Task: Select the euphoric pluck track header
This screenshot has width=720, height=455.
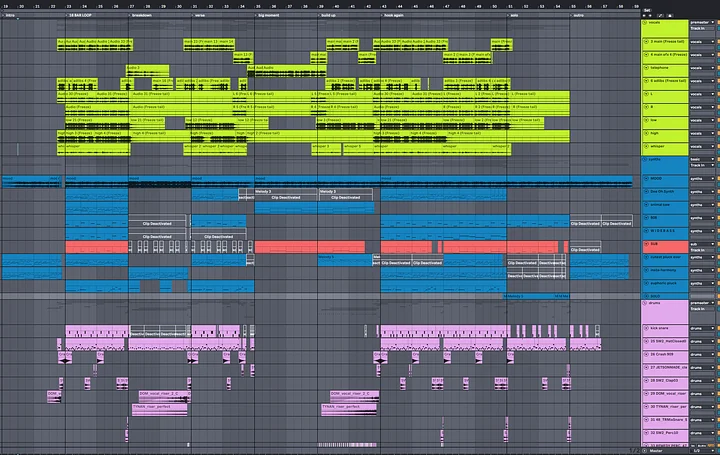Action: coord(664,286)
